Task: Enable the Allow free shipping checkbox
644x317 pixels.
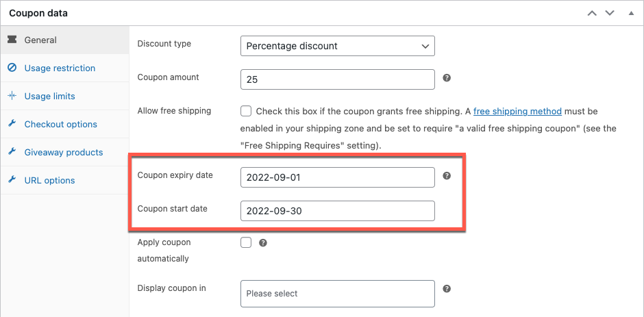Action: tap(246, 111)
